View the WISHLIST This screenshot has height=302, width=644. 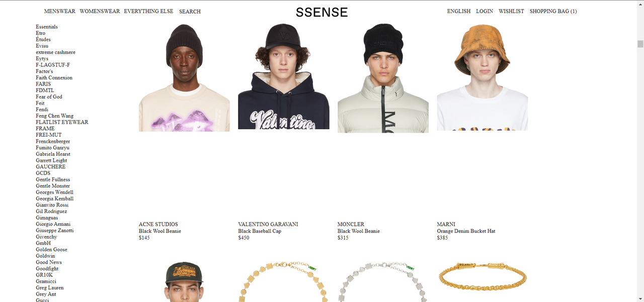(511, 11)
